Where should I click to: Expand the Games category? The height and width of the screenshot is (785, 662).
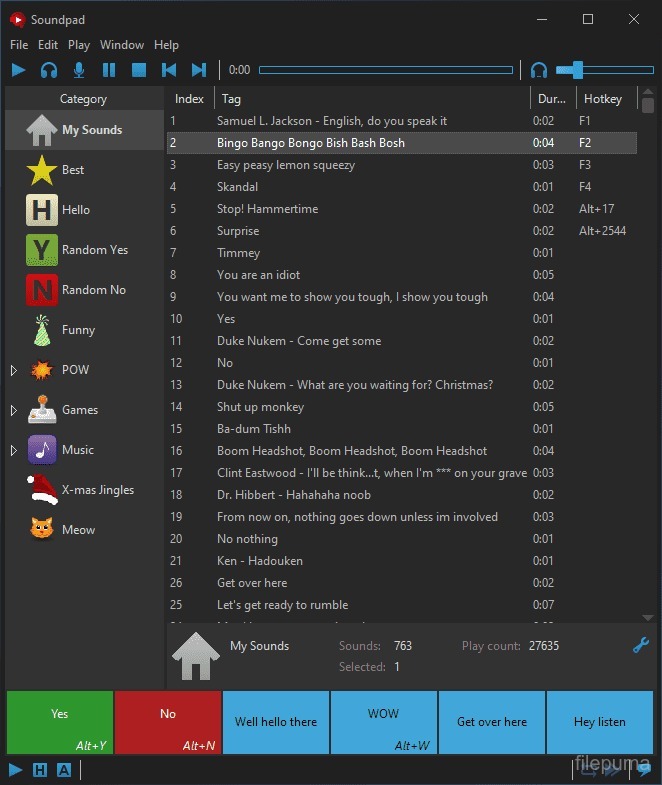click(13, 410)
